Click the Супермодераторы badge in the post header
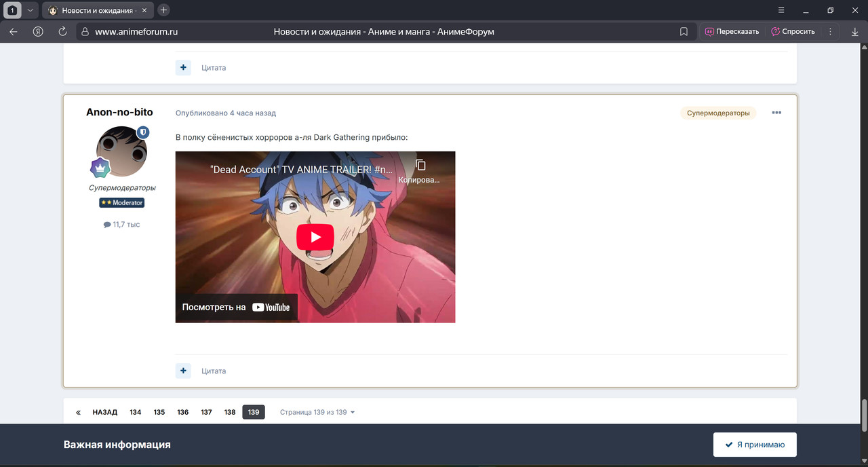 point(718,113)
